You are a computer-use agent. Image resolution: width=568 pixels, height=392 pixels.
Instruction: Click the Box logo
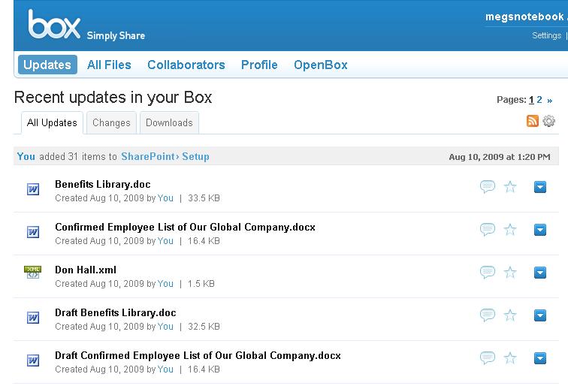point(54,25)
